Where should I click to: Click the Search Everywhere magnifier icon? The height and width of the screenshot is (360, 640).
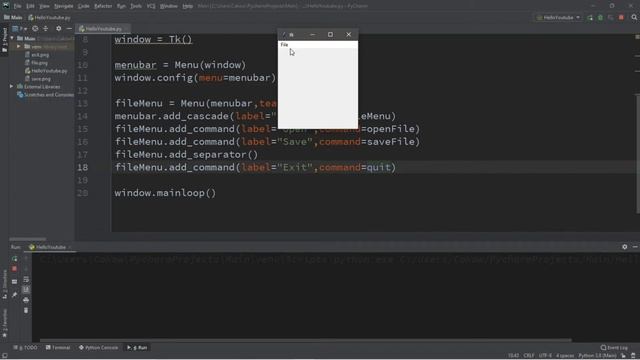pyautogui.click(x=634, y=18)
